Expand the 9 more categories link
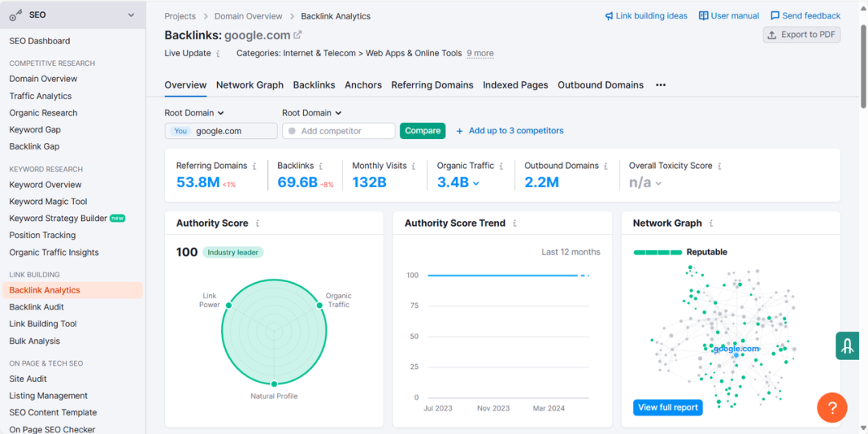Image resolution: width=868 pixels, height=434 pixels. coord(480,54)
